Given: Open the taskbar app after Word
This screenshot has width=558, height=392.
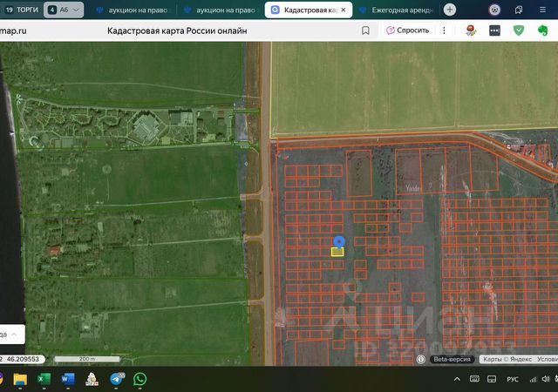Looking at the screenshot, I should 92,379.
